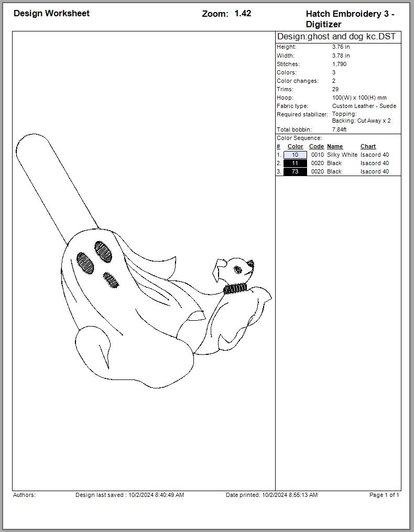Click the Hoop size 100(W) x 100(H) mm
The height and width of the screenshot is (532, 414).
click(359, 97)
